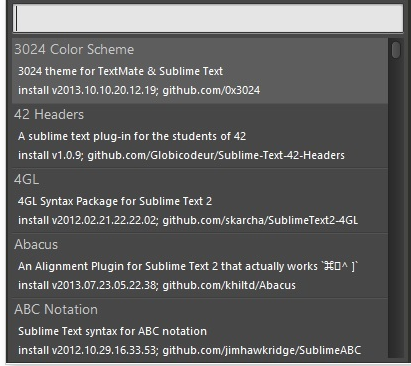The height and width of the screenshot is (366, 411).
Task: Click the jimhawkridge/SublimeABC install line
Action: [x=189, y=350]
